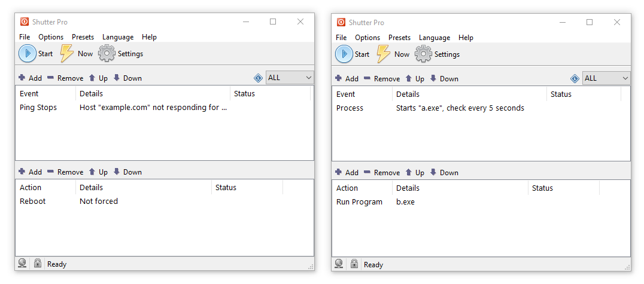Open Settings gear in right window

(x=423, y=54)
